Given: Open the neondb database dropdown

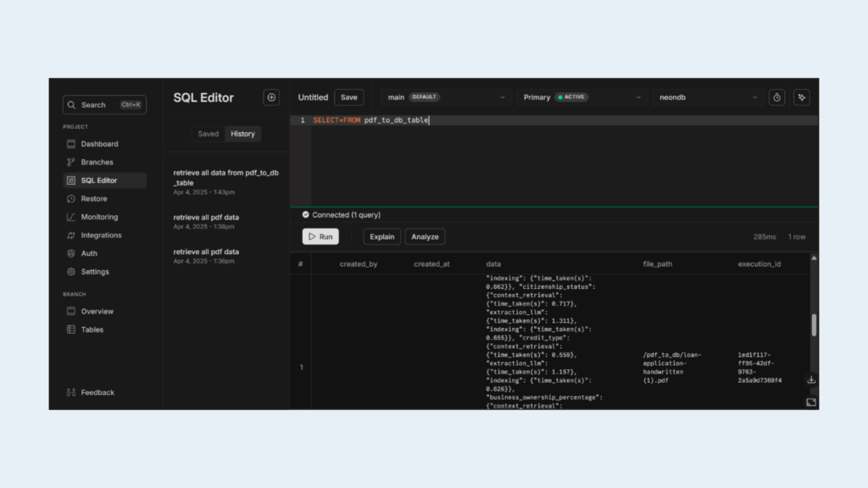Looking at the screenshot, I should (708, 97).
